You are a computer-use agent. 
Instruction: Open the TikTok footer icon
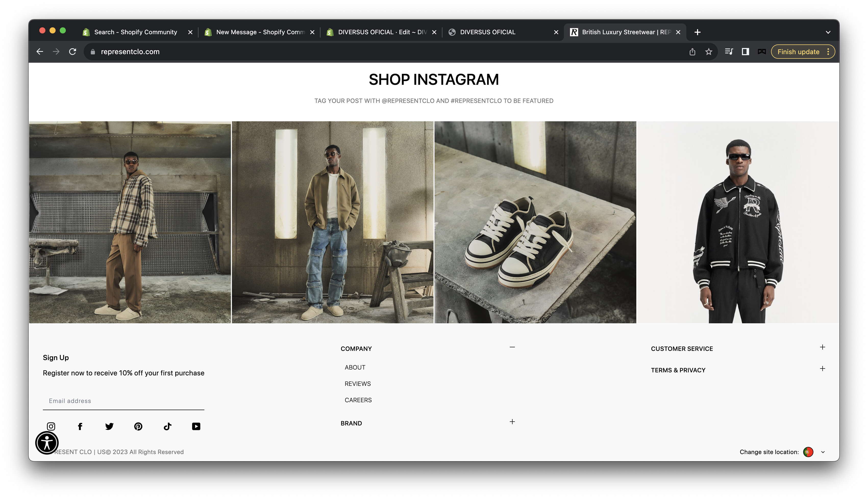pyautogui.click(x=167, y=426)
